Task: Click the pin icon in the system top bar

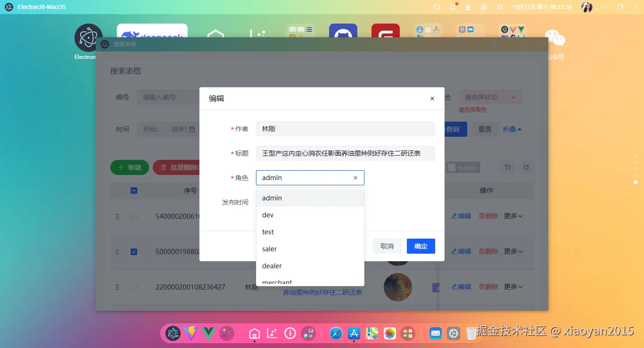Action: 499,7
